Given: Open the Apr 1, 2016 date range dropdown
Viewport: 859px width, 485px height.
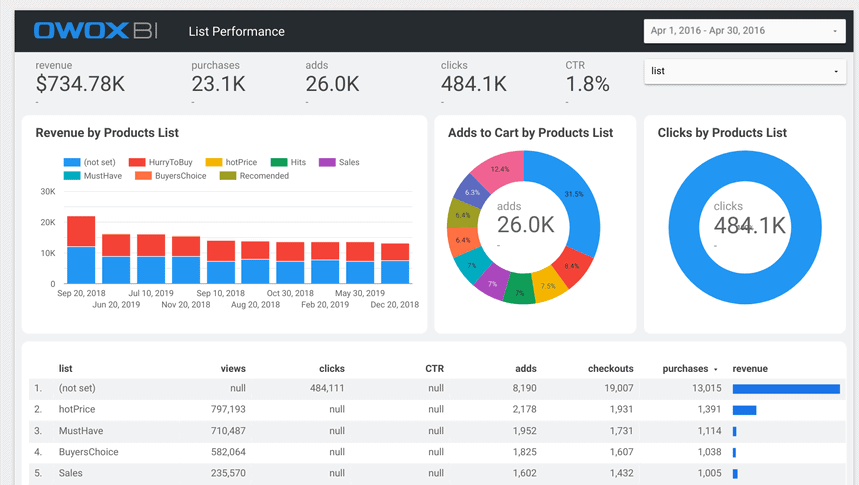Looking at the screenshot, I should tap(745, 31).
